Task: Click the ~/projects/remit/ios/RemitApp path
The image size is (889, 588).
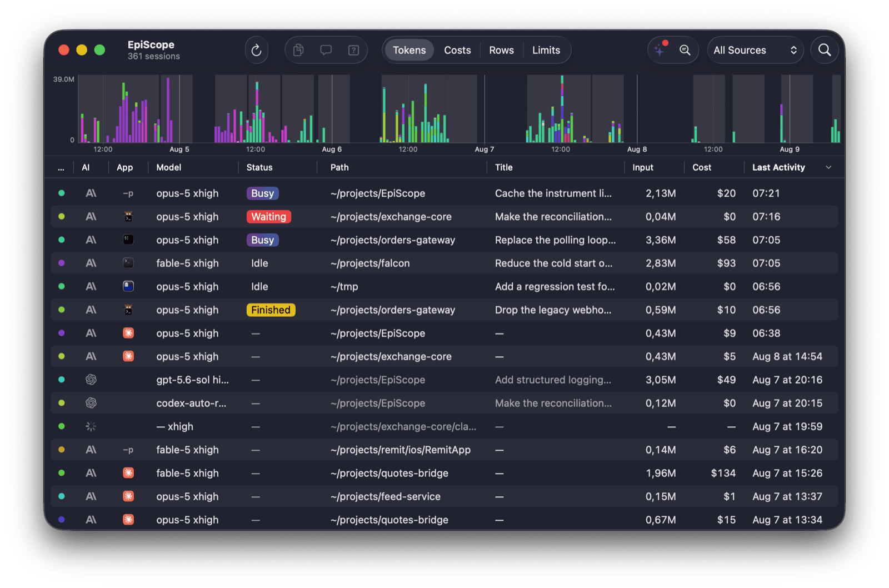Action: [401, 450]
